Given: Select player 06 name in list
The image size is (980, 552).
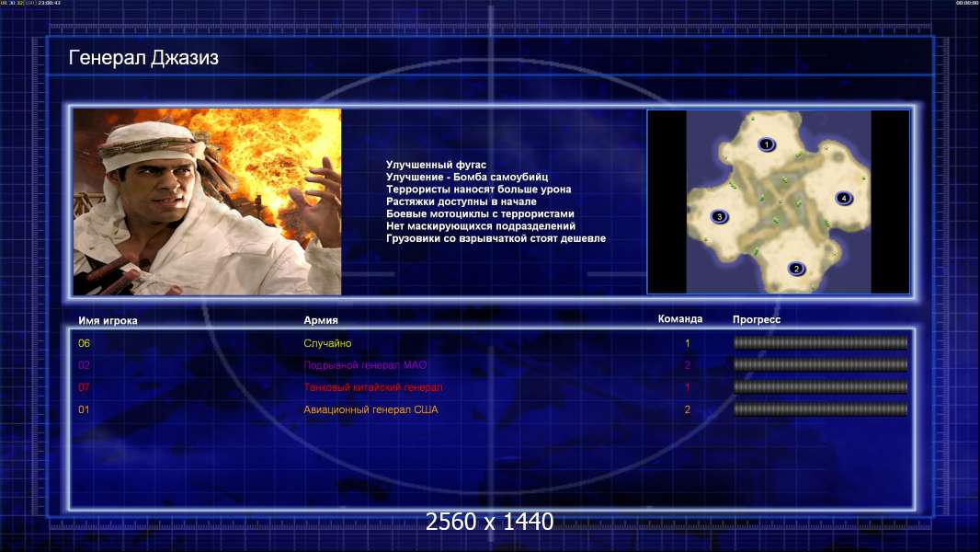Looking at the screenshot, I should point(85,343).
